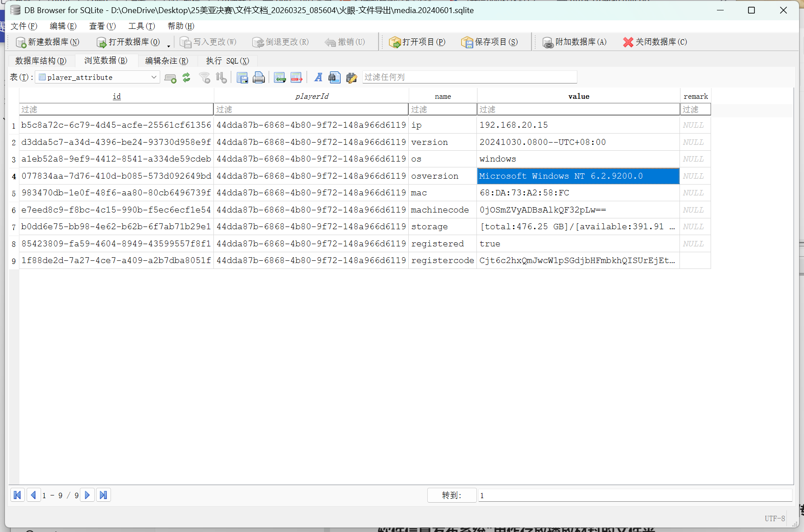
Task: Go to the next page of records
Action: [x=88, y=495]
